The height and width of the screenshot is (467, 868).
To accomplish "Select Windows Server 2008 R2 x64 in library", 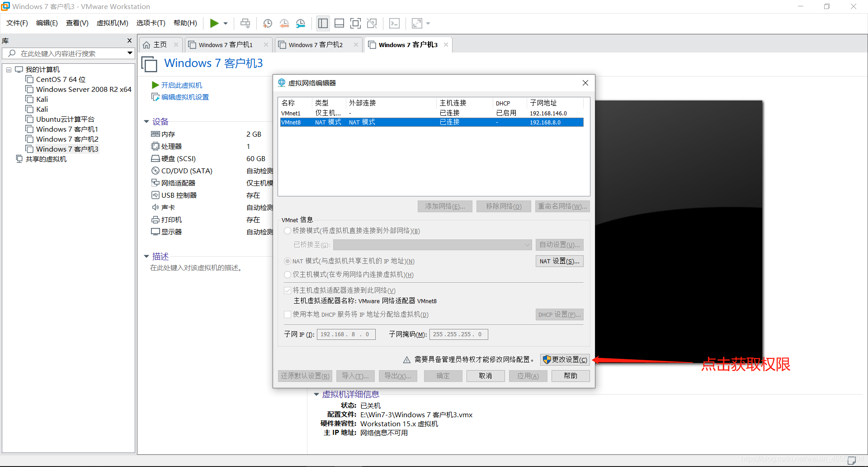I will pos(84,90).
